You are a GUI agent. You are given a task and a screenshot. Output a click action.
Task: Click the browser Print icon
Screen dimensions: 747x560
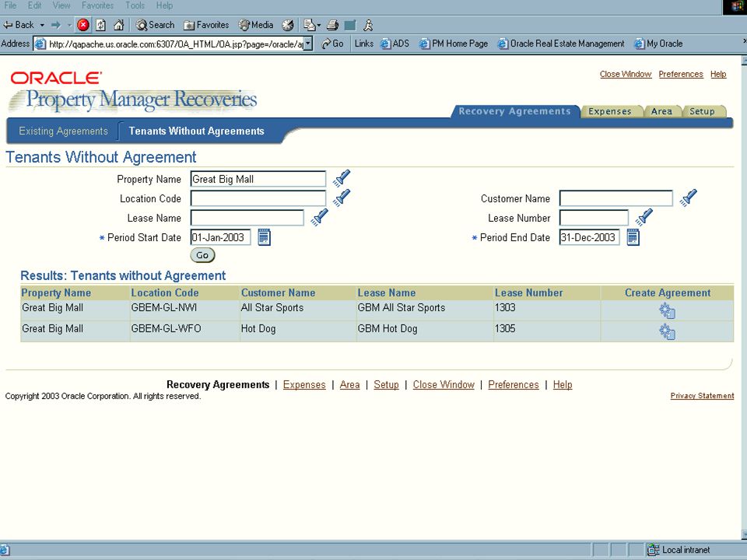tap(332, 25)
